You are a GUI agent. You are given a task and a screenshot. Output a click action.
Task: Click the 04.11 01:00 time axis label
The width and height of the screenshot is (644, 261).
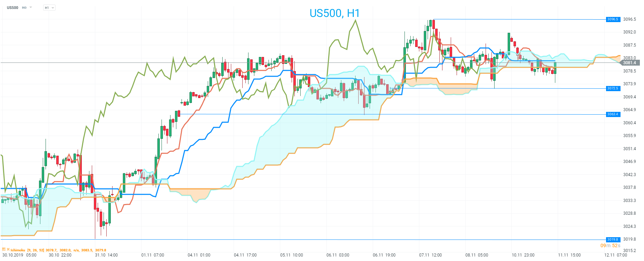(x=199, y=255)
